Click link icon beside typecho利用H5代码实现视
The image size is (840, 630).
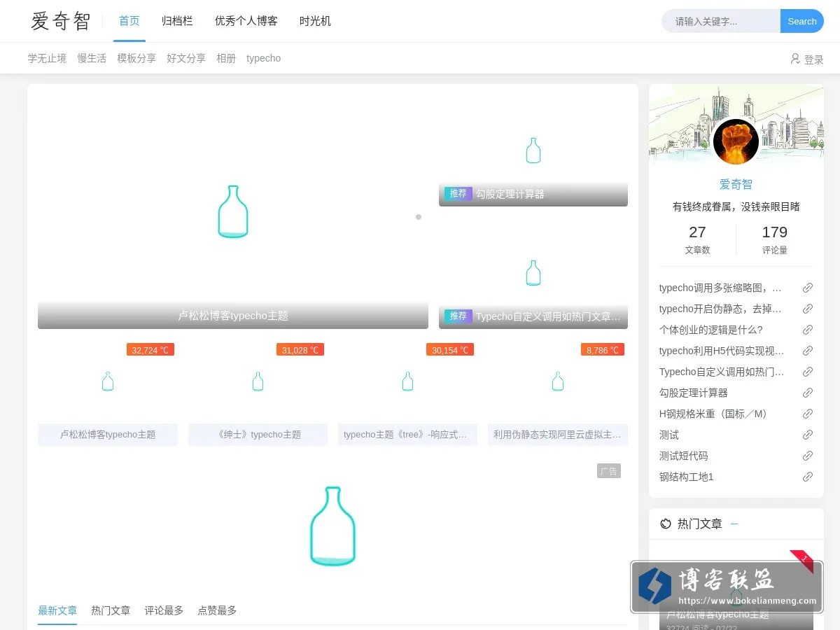[808, 351]
